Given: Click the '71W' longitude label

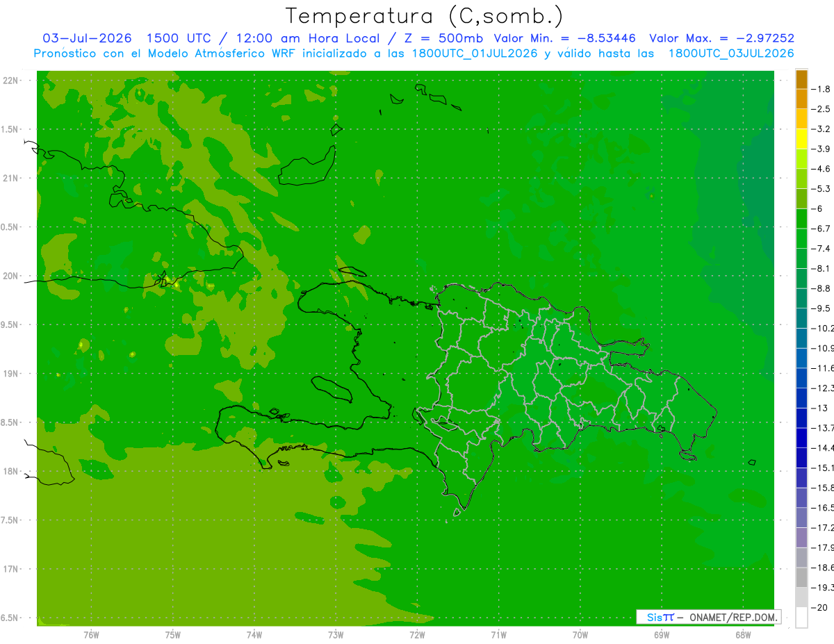Looking at the screenshot, I should tap(498, 634).
